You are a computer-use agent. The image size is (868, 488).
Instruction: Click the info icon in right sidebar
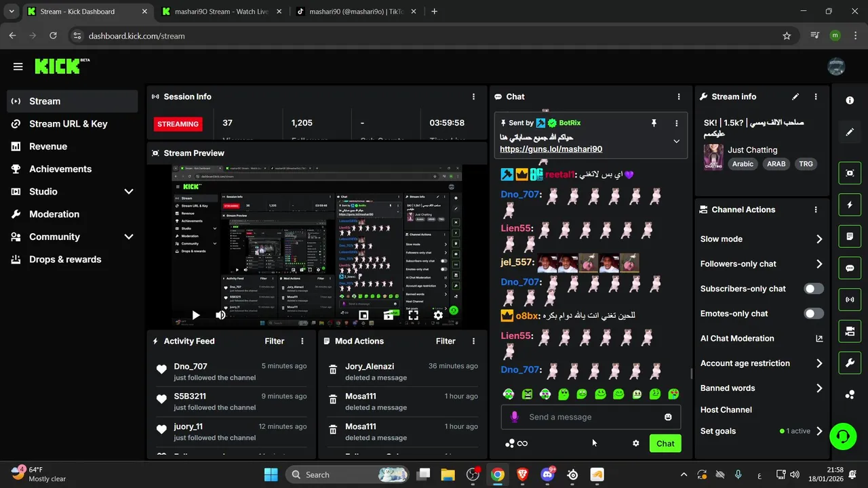click(x=850, y=100)
